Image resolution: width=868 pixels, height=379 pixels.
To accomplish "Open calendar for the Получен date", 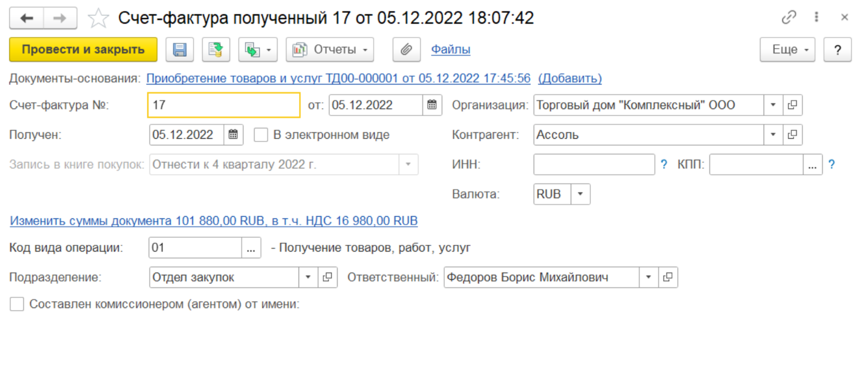I will (x=233, y=135).
